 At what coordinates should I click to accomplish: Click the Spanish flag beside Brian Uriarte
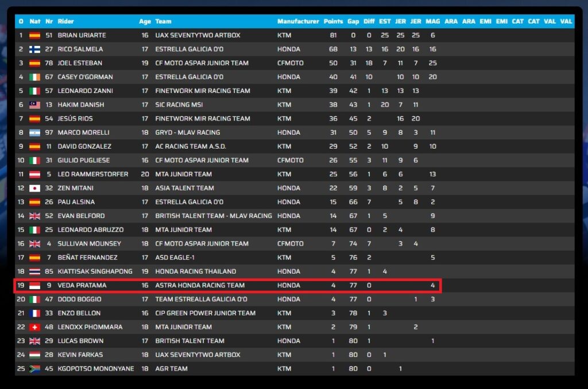pos(34,35)
